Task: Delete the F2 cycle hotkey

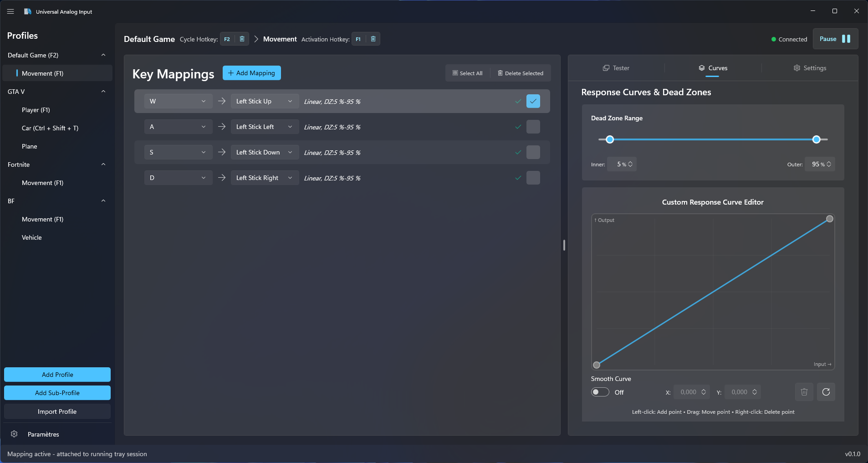Action: [x=242, y=39]
